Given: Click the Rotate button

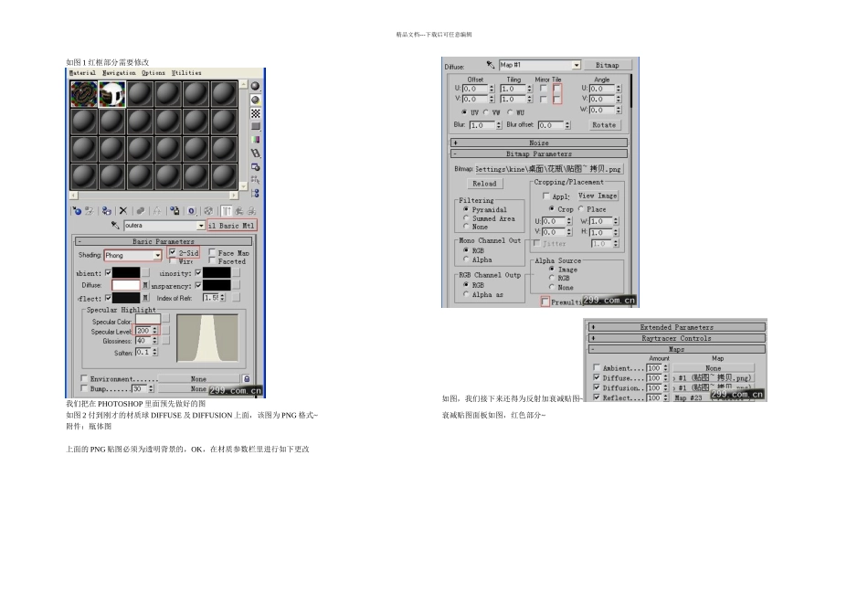Looking at the screenshot, I should click(604, 125).
